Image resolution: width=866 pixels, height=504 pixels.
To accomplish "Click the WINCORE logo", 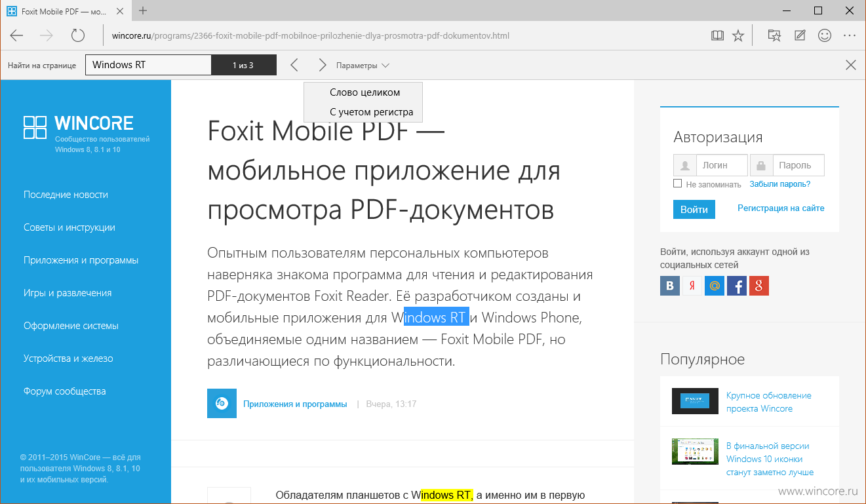I will [x=78, y=128].
